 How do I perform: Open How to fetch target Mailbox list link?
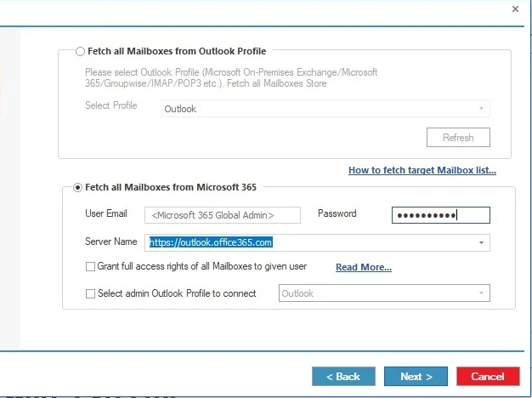tap(422, 170)
